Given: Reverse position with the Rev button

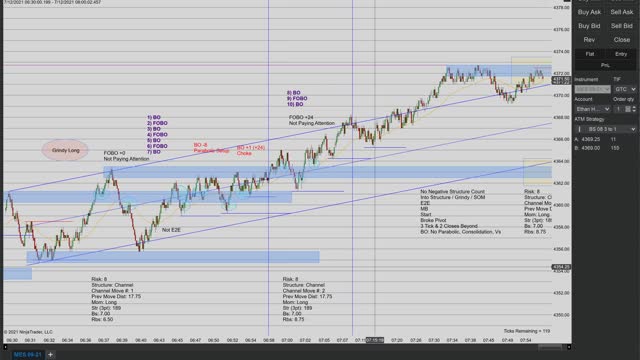Looking at the screenshot, I should 589,40.
